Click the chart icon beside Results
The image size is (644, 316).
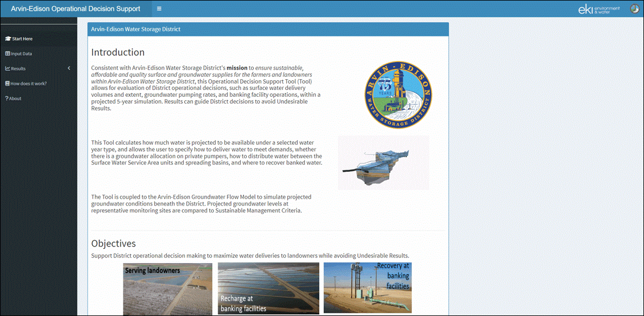pos(7,69)
